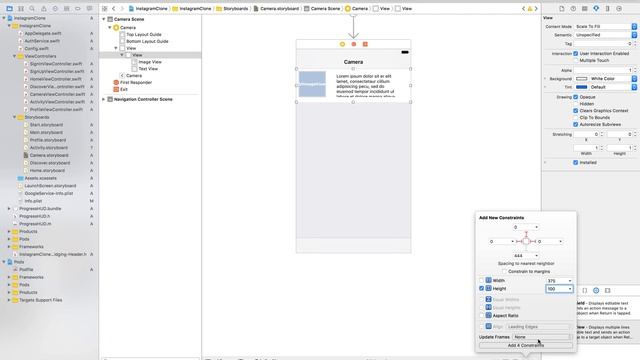
Task: Show the Size inspector
Action: tap(607, 8)
